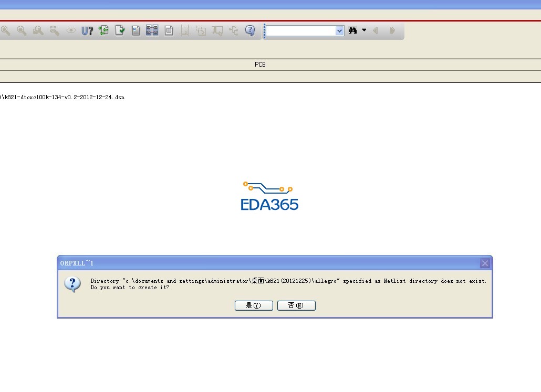Click the 是(Y) Yes button
The width and height of the screenshot is (541, 392).
tap(254, 305)
